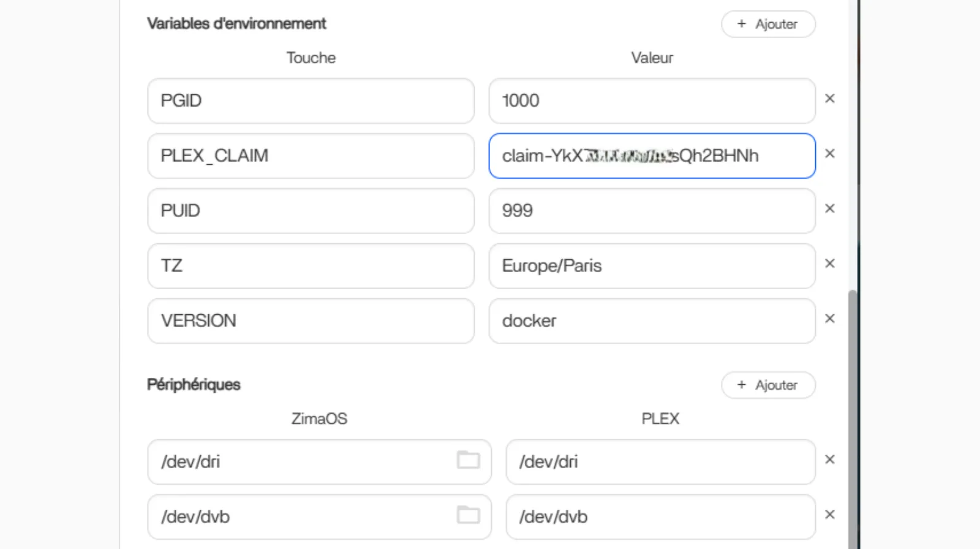Focus the PUID value 999 field
This screenshot has width=980, height=549.
click(652, 211)
